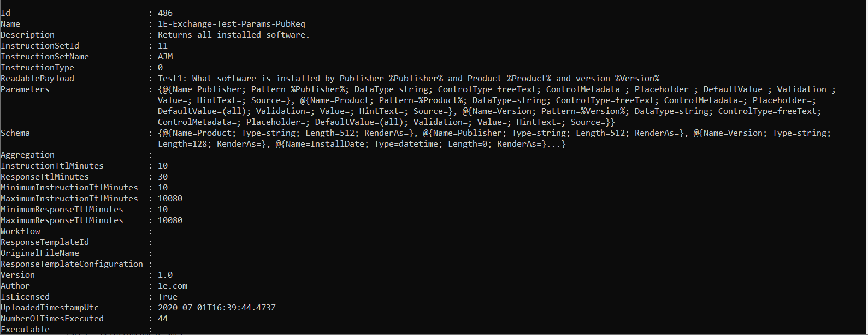
Task: Click the MaximumInstructionTtlMinutes value 10080
Action: 170,199
